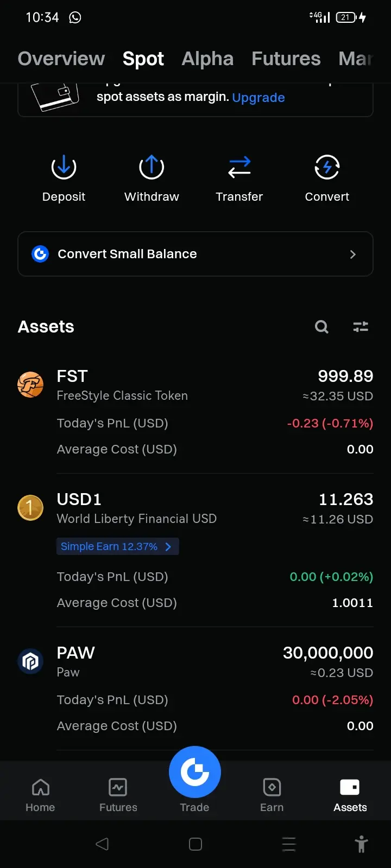The height and width of the screenshot is (868, 391).
Task: Open Simple Earn 12.37% arrow
Action: coord(168,546)
